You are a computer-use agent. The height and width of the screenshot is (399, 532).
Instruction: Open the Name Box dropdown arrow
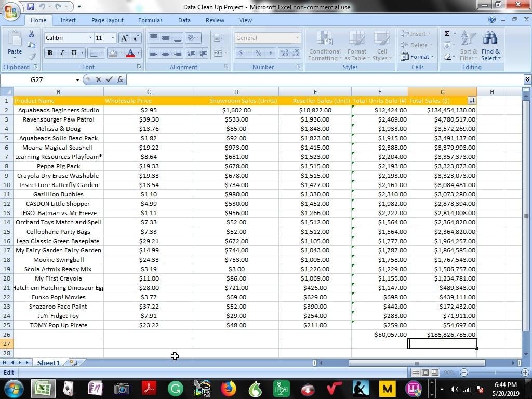tap(78, 79)
